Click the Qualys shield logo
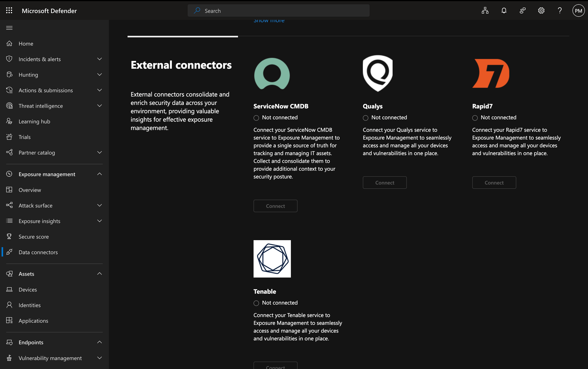The height and width of the screenshot is (369, 588). click(378, 73)
